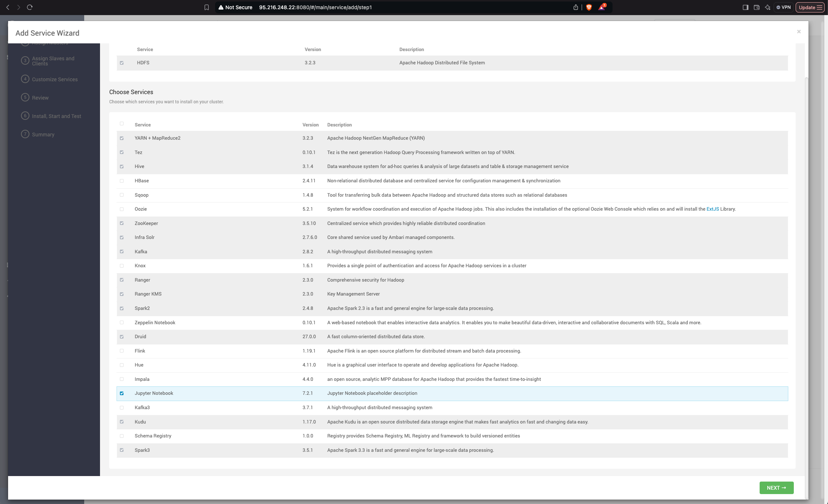Click the browser back arrow

pos(8,7)
